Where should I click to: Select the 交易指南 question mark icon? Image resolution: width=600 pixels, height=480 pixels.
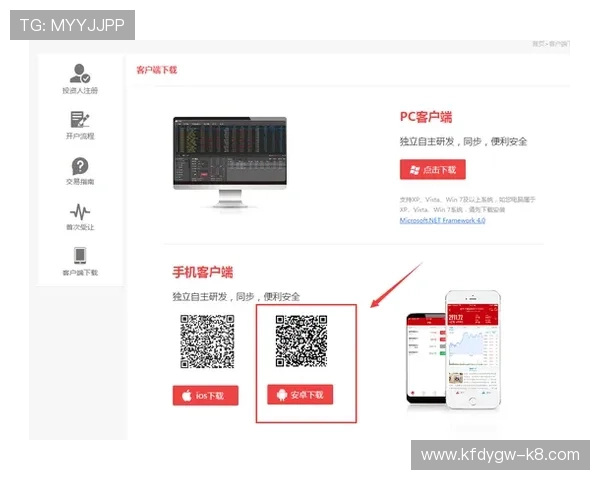click(x=80, y=166)
